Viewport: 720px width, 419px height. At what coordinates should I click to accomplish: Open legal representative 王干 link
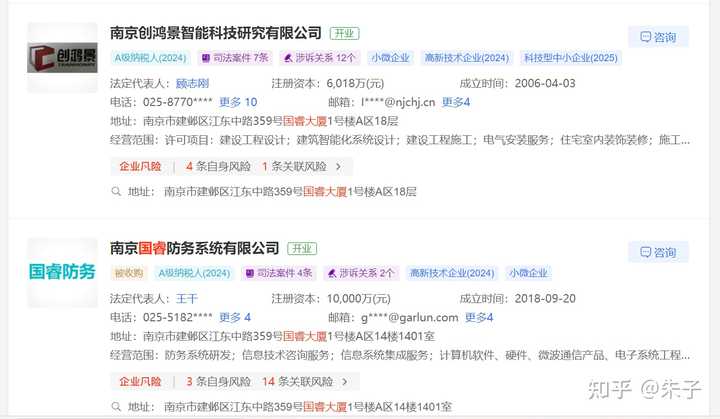click(187, 299)
